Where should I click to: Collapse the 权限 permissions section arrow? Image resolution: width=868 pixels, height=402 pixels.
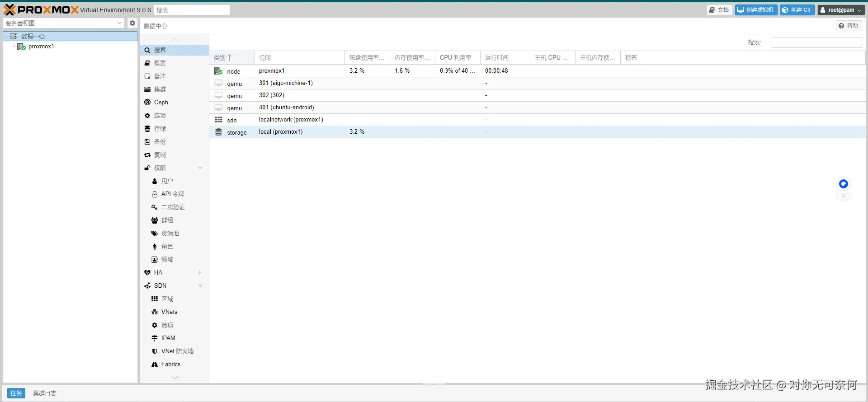pos(200,168)
